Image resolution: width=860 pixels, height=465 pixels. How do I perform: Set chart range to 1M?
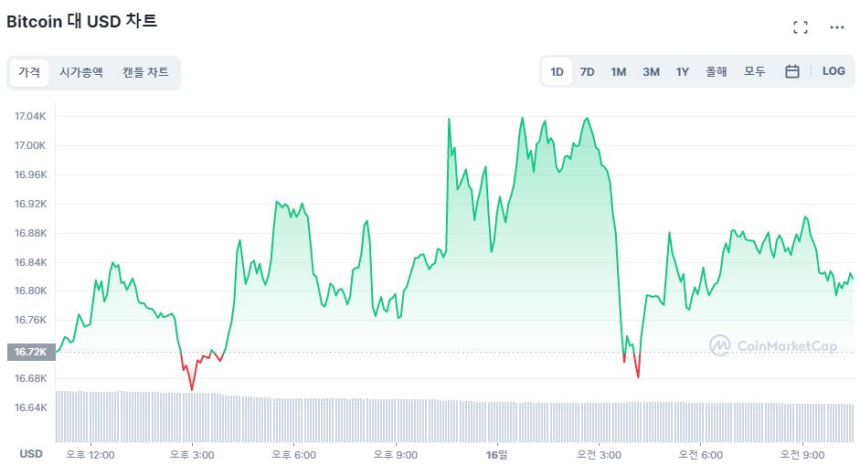(619, 72)
